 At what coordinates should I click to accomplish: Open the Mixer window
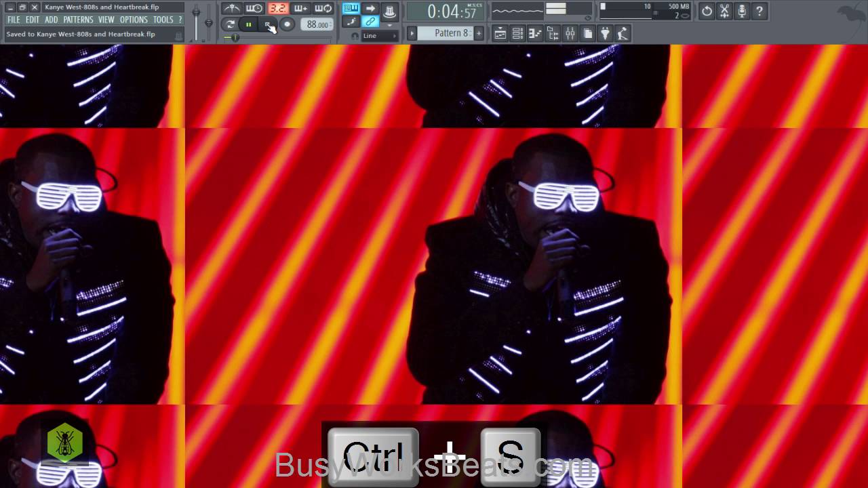[570, 33]
